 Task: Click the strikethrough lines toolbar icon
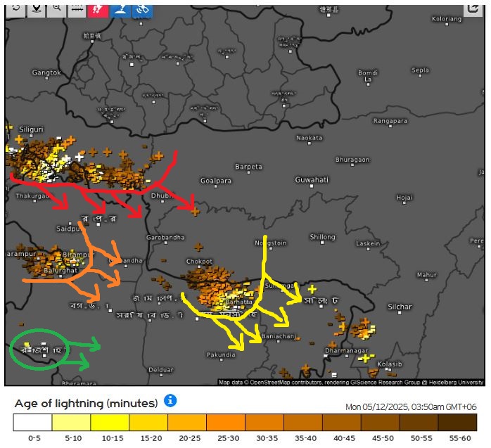(77, 8)
